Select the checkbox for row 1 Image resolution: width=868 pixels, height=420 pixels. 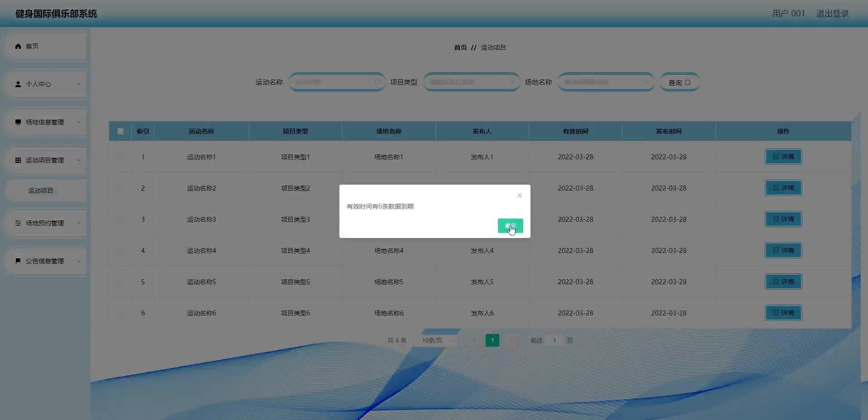pos(120,157)
